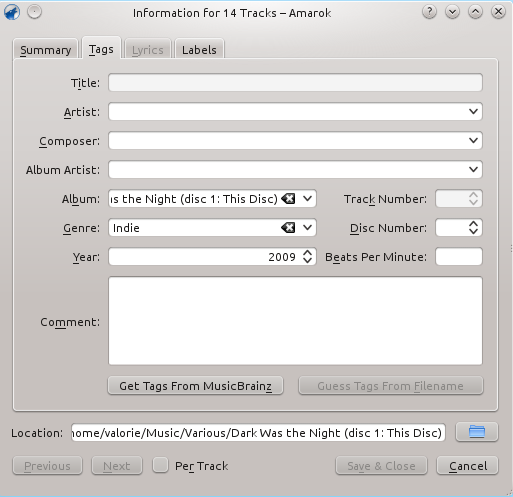Click the maximize up-arrow title bar button
The width and height of the screenshot is (513, 497).
(475, 12)
